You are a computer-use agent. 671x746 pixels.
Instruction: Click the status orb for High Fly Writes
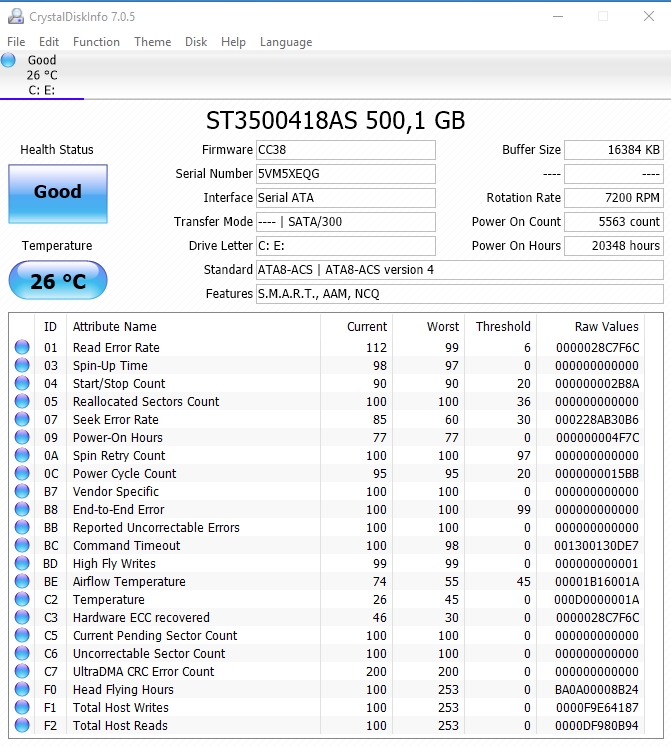tap(22, 563)
